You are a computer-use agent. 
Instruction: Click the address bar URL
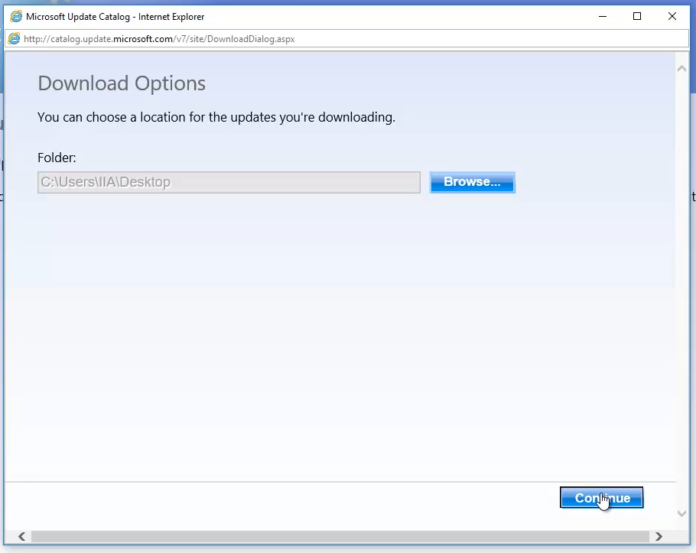(x=159, y=39)
